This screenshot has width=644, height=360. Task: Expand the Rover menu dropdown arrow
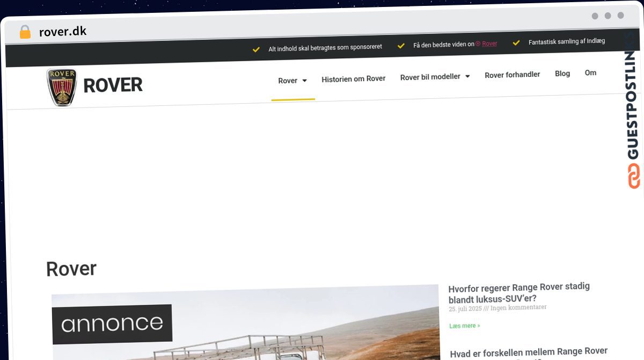coord(304,81)
